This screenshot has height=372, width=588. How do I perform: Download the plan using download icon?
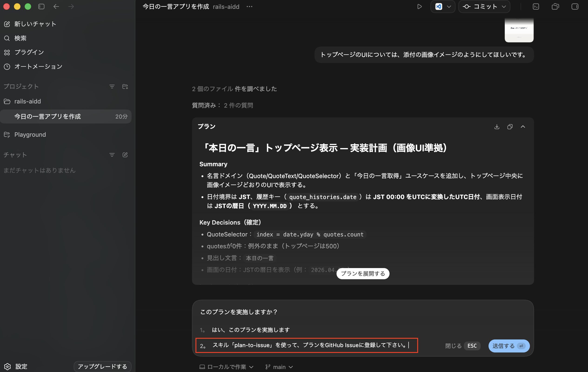pyautogui.click(x=497, y=126)
